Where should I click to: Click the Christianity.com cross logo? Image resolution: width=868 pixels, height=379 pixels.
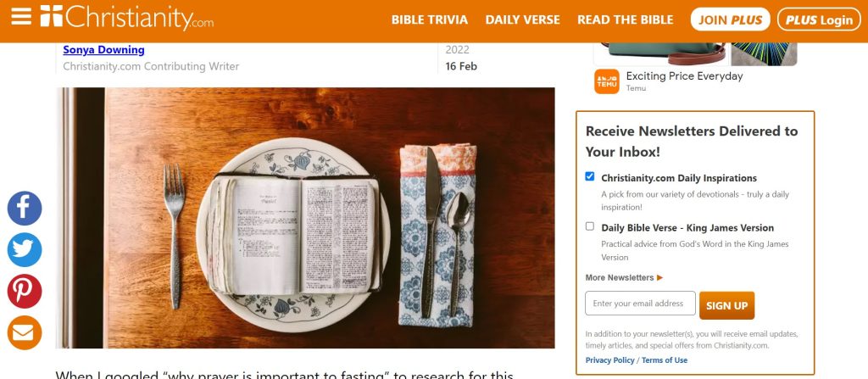tap(52, 15)
